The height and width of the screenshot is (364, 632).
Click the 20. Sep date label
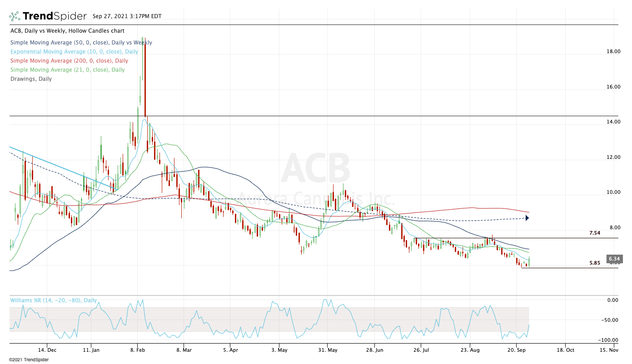[x=517, y=350]
